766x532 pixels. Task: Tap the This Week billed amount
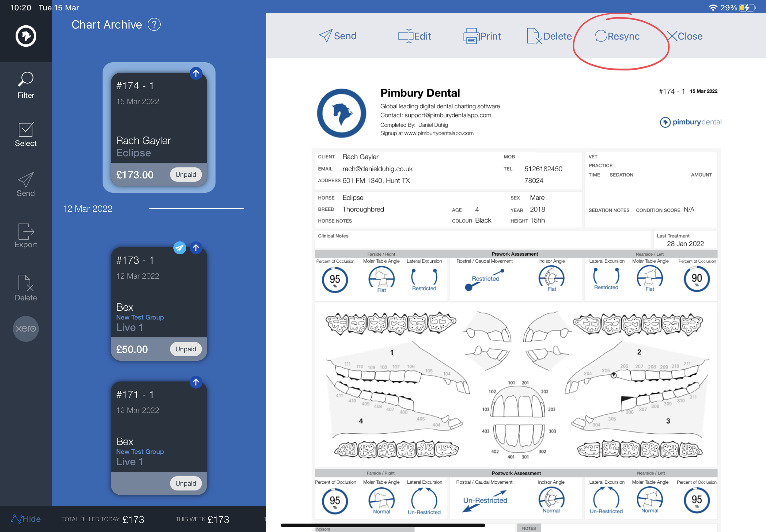tap(218, 519)
